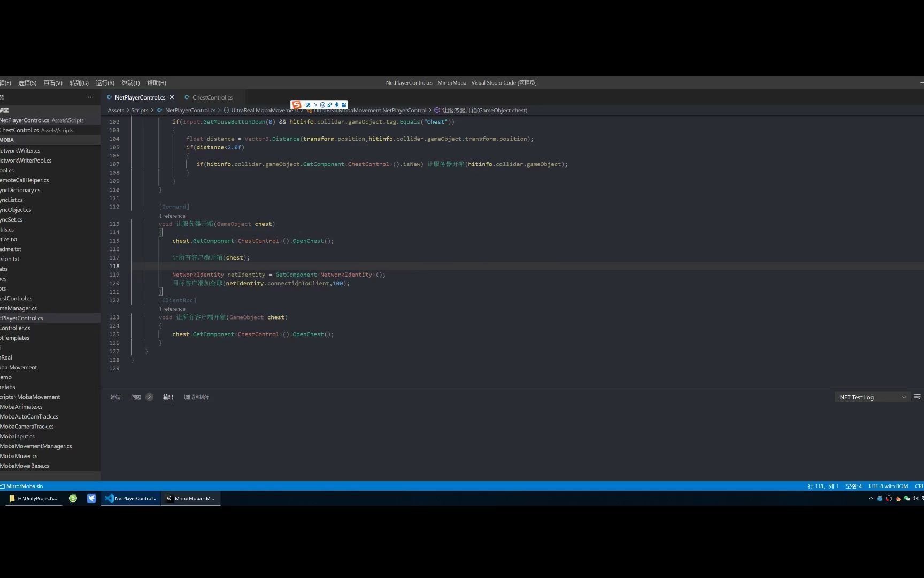
Task: Open etworkWriterPool.cs in the file tree
Action: (50, 161)
